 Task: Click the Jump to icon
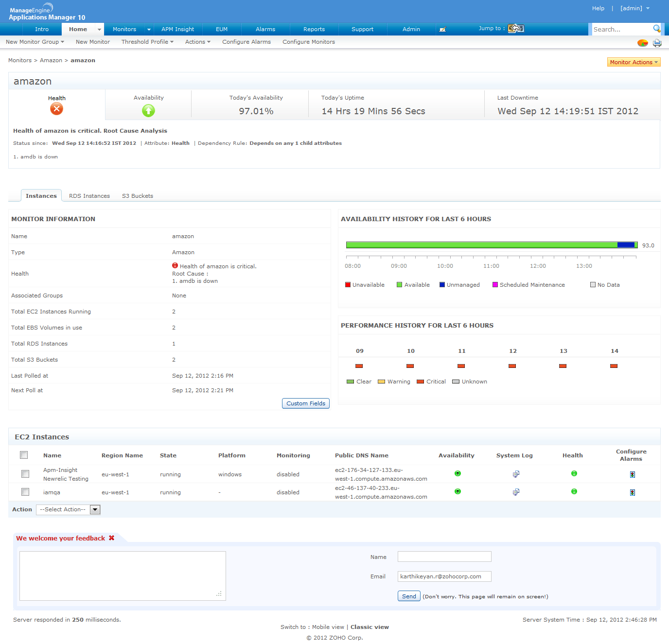tap(516, 29)
